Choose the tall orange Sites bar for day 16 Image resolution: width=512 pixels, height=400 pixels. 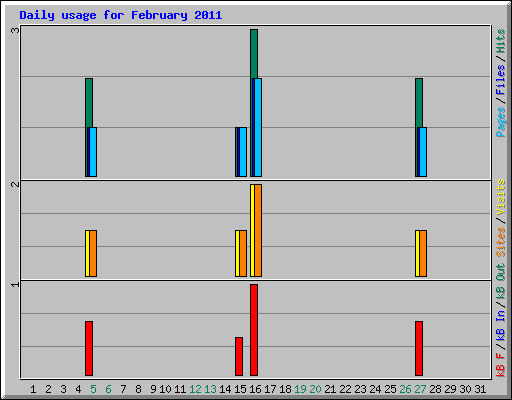click(258, 230)
